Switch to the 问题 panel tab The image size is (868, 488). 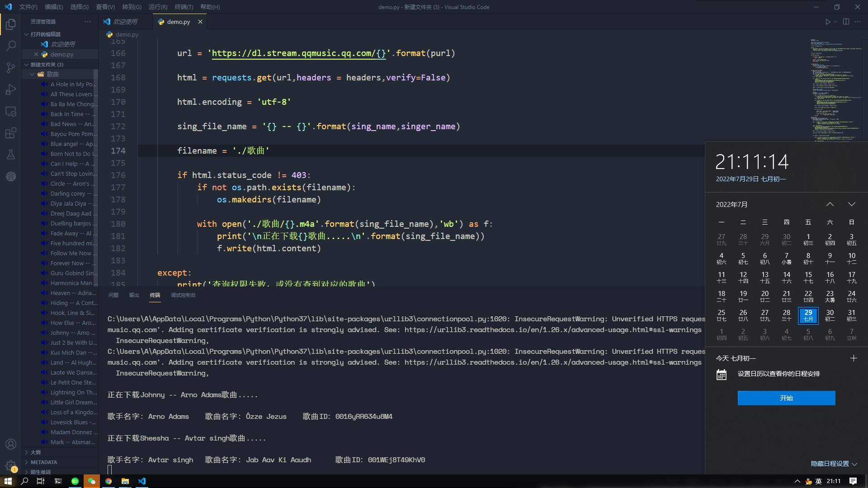[x=113, y=295]
